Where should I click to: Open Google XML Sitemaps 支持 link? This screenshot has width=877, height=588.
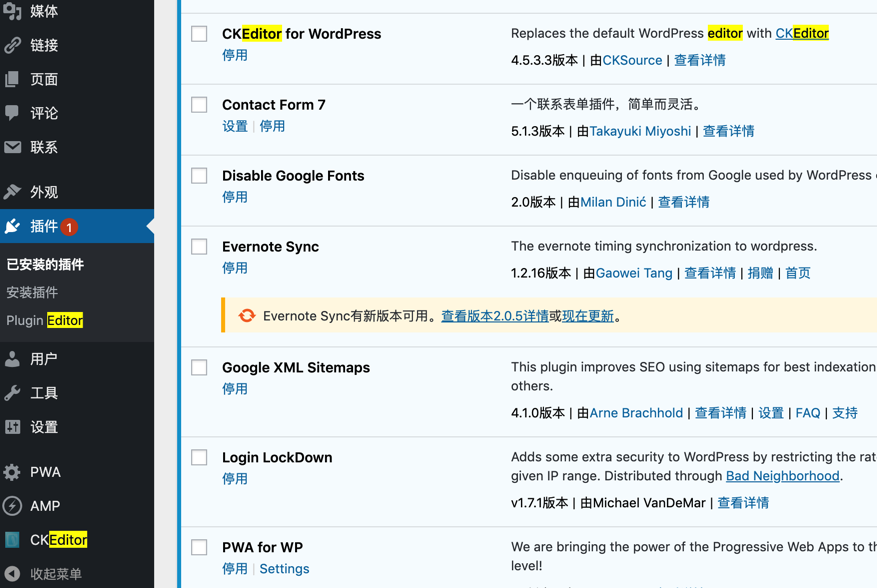coord(845,413)
